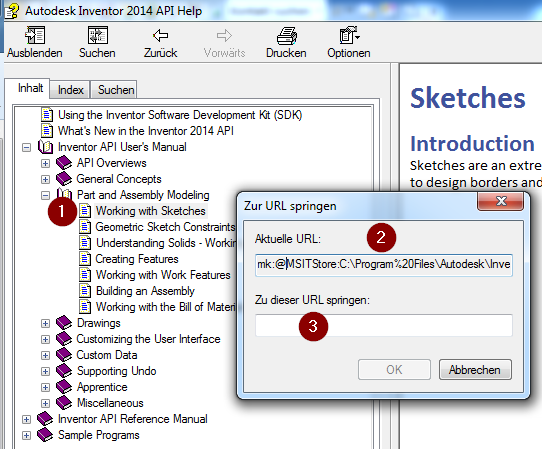
Task: Expand the Drawings node
Action: pyautogui.click(x=45, y=324)
